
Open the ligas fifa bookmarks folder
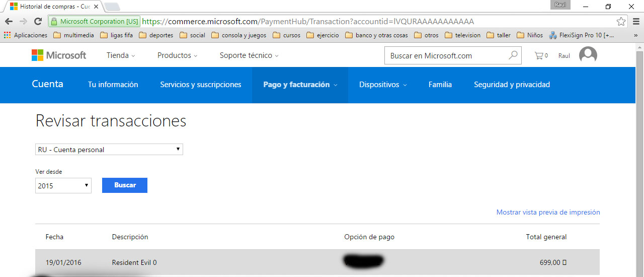117,35
